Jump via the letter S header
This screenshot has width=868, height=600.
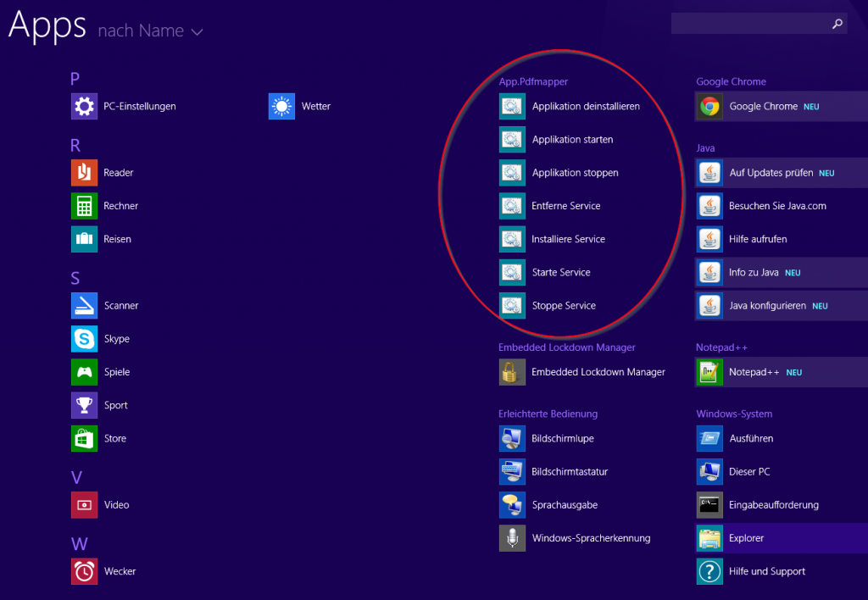75,278
